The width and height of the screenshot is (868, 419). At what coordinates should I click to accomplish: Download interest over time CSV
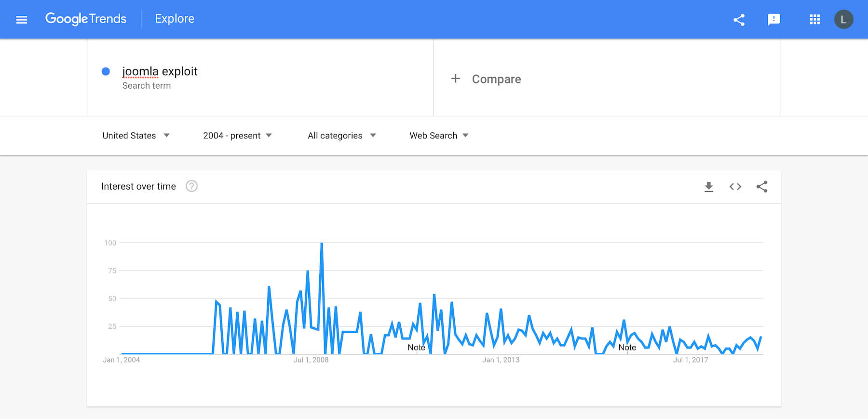pos(708,187)
